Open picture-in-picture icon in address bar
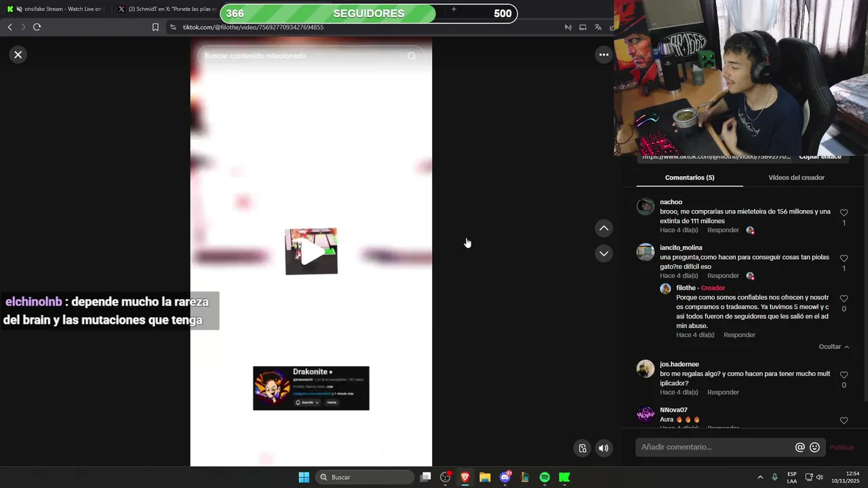 [x=583, y=27]
